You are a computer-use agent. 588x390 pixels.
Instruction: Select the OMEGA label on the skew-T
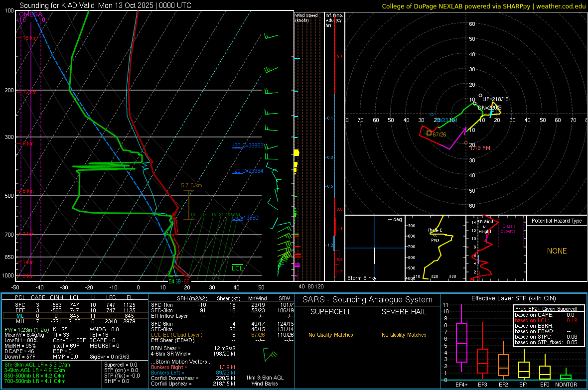(x=31, y=14)
